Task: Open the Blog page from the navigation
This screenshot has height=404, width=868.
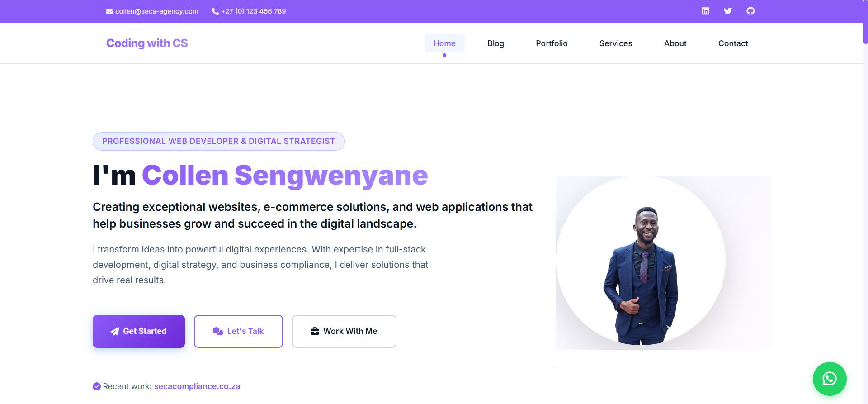Action: click(x=495, y=43)
